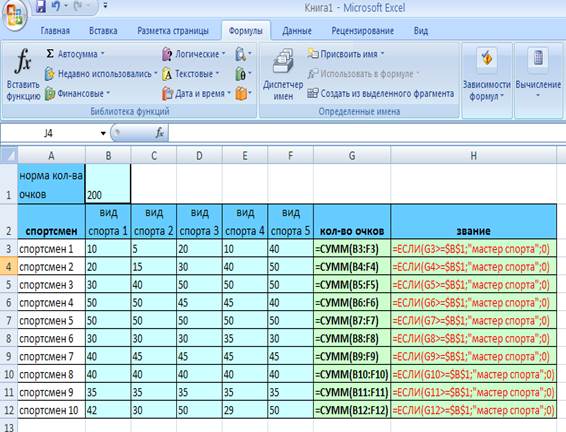
Task: Expand the Undo history dropdown arrow
Action: [66, 6]
